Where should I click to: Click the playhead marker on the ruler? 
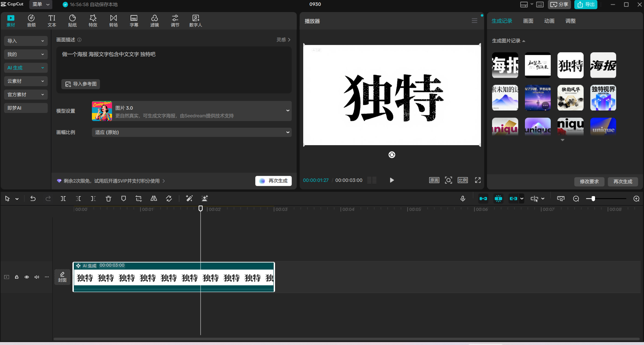[x=201, y=209]
